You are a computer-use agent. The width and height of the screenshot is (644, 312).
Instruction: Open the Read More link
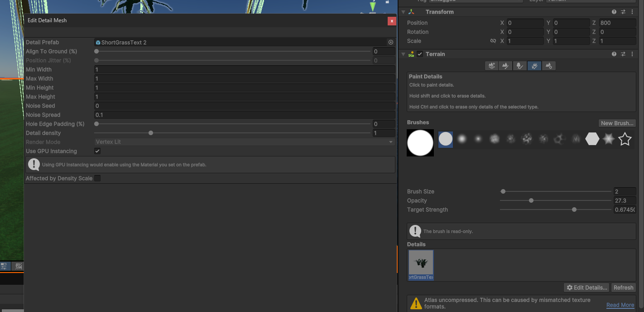tap(620, 305)
